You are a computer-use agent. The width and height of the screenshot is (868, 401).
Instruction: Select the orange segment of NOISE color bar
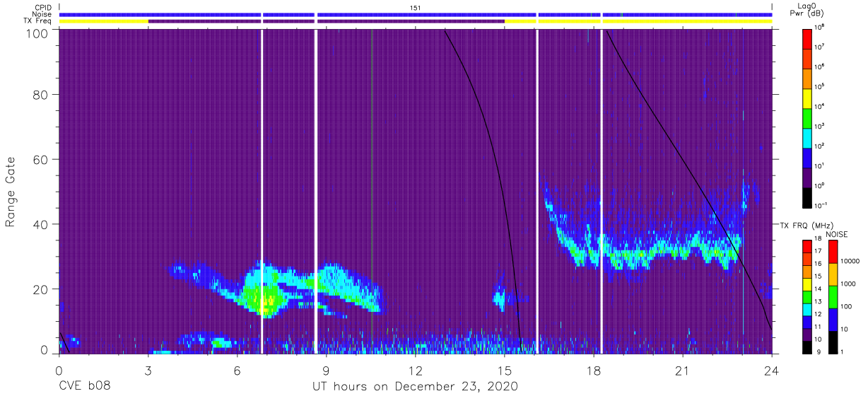coord(833,274)
